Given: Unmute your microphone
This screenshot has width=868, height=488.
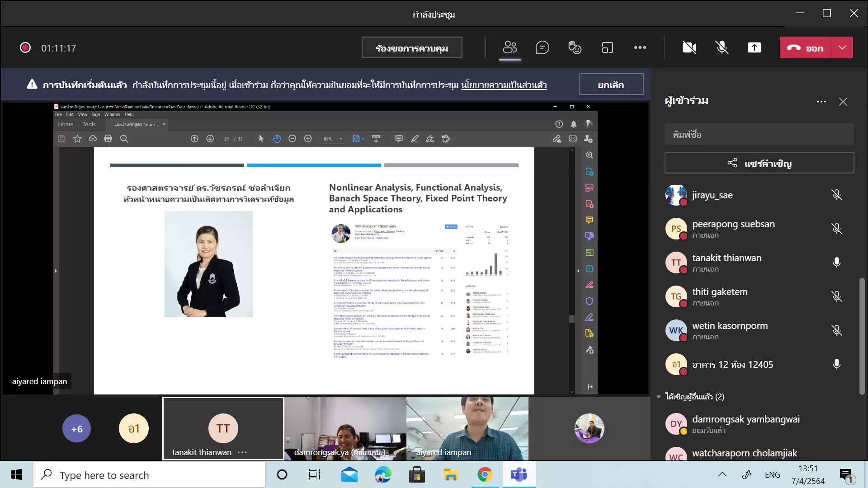Looking at the screenshot, I should (722, 47).
